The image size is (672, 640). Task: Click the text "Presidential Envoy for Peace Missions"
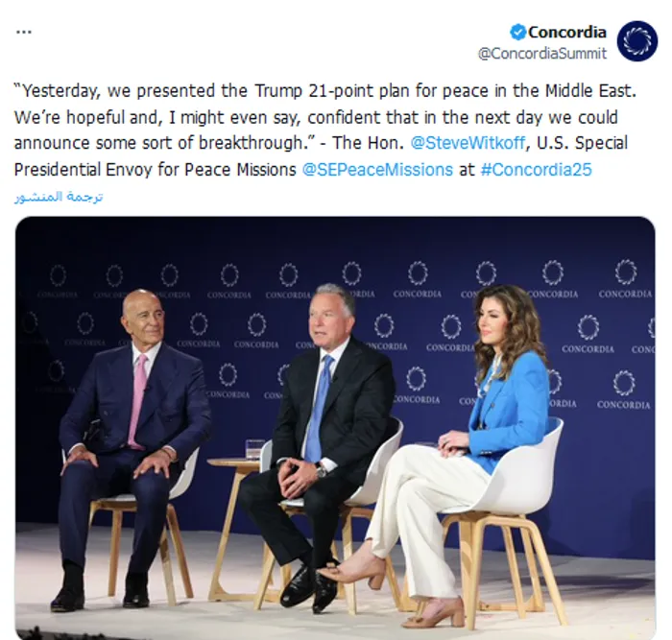(x=156, y=169)
